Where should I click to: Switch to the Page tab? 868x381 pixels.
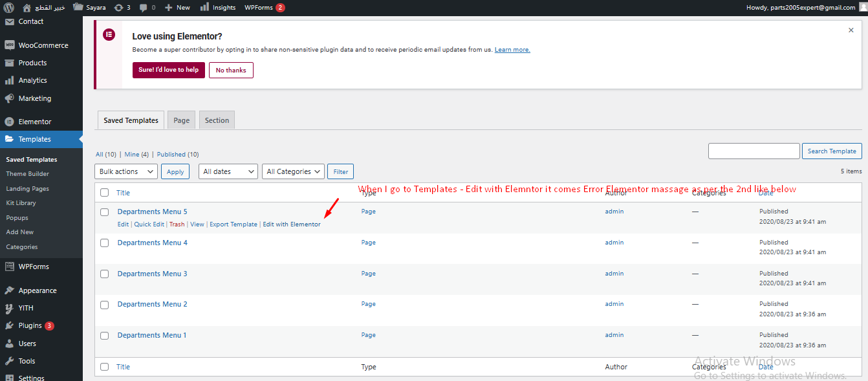pyautogui.click(x=182, y=120)
